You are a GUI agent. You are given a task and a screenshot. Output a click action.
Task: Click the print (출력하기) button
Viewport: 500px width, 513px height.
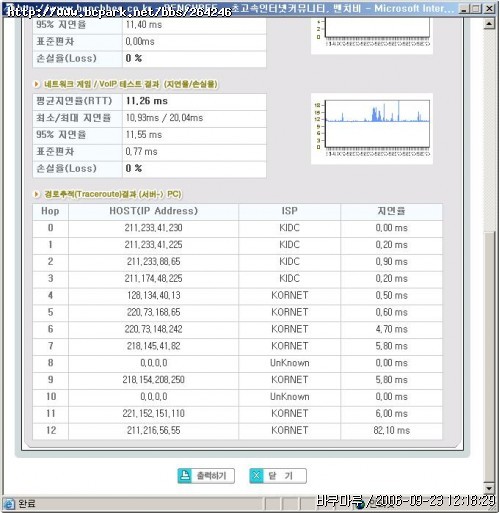[x=206, y=476]
